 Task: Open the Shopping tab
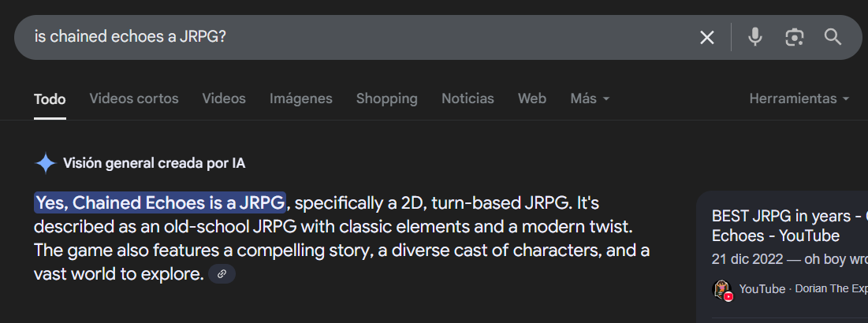386,99
